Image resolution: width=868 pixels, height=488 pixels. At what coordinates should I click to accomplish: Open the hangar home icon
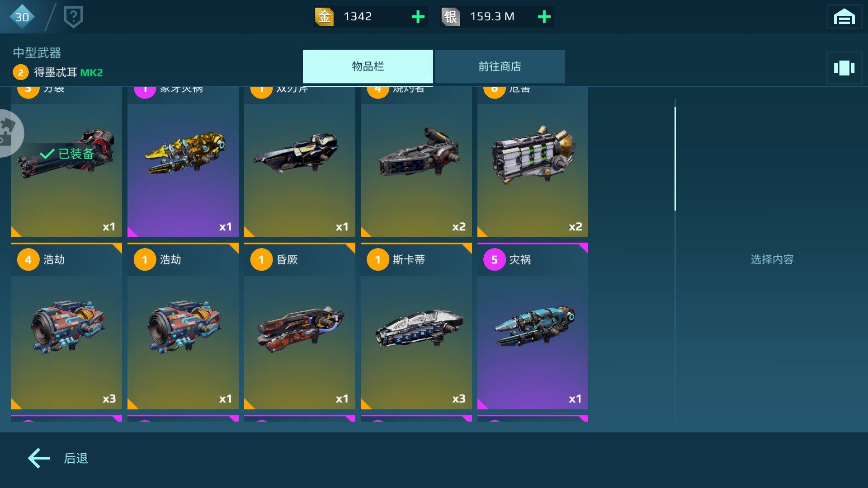coord(844,17)
